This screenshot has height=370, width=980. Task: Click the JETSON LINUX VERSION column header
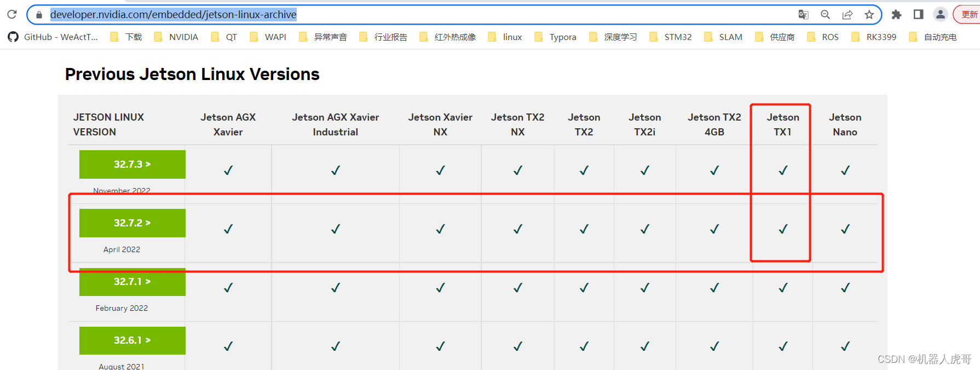point(109,124)
